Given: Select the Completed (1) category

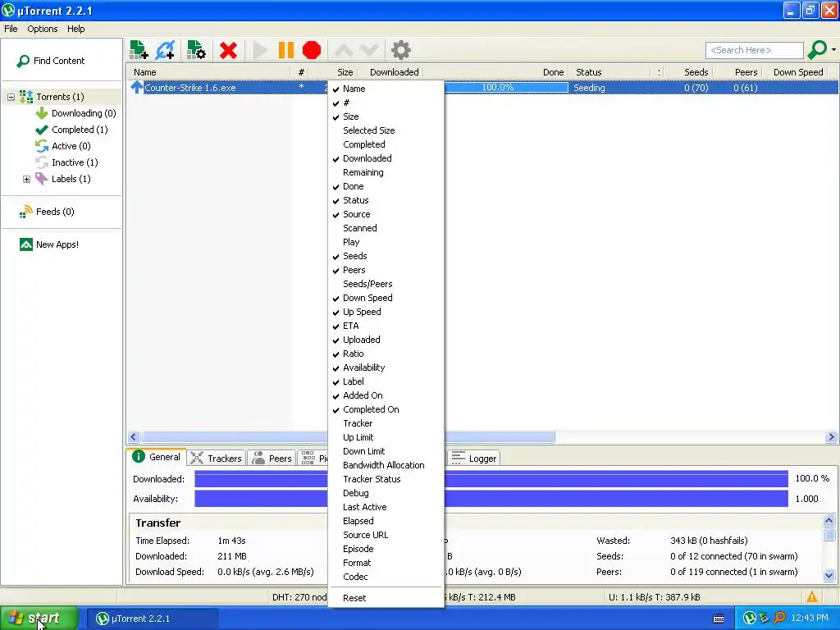Looking at the screenshot, I should pyautogui.click(x=80, y=130).
